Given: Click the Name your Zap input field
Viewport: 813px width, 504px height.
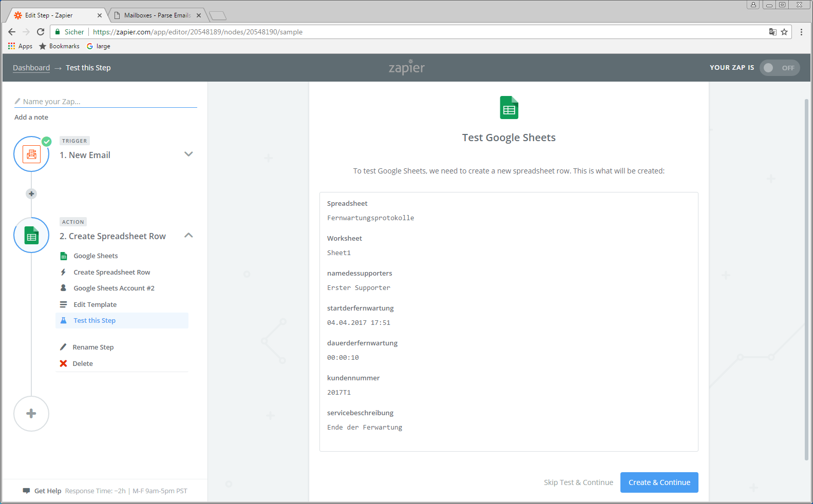Looking at the screenshot, I should pos(108,102).
